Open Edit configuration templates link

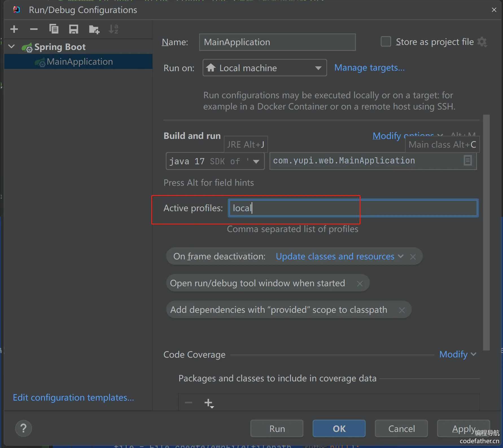73,397
